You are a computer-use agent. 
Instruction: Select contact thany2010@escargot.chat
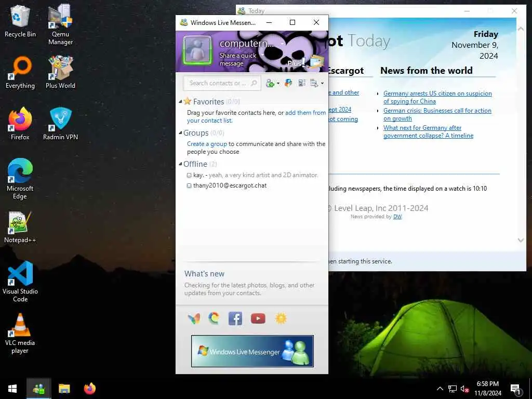[x=230, y=185]
